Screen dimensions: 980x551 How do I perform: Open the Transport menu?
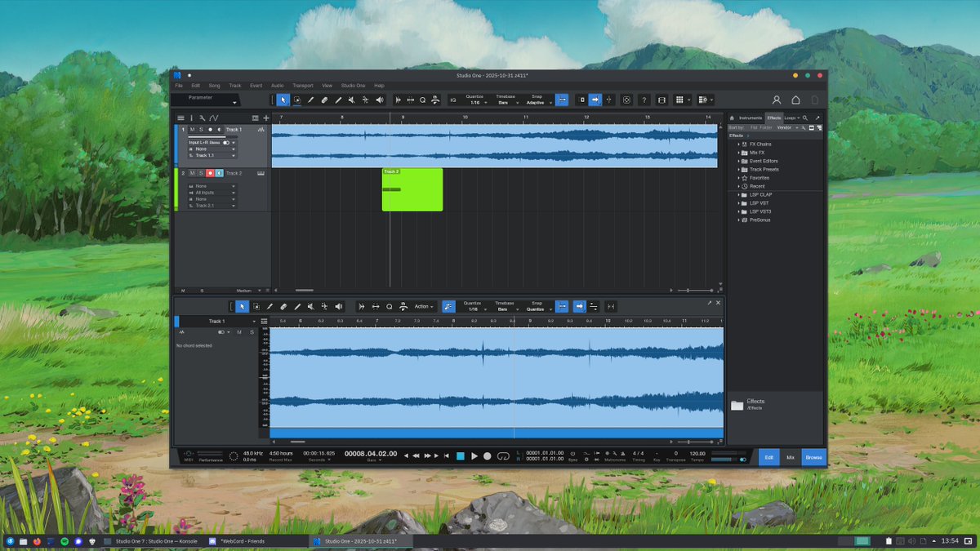[x=302, y=85]
